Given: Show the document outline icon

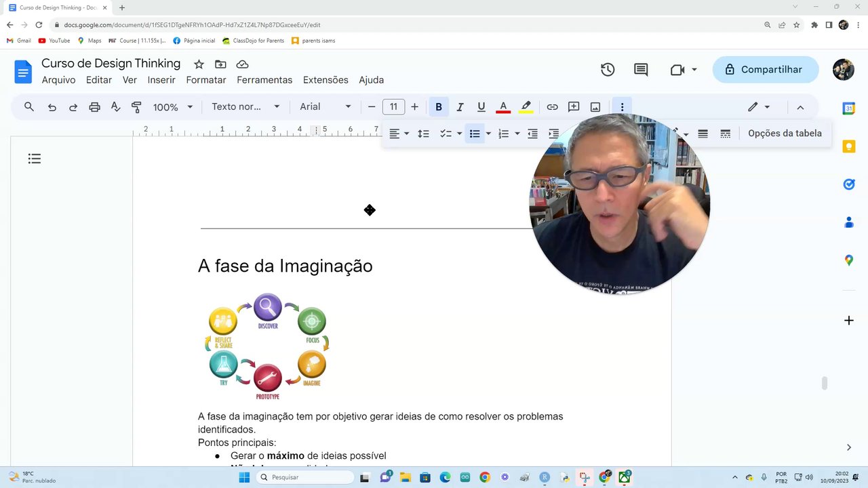Looking at the screenshot, I should pyautogui.click(x=35, y=159).
